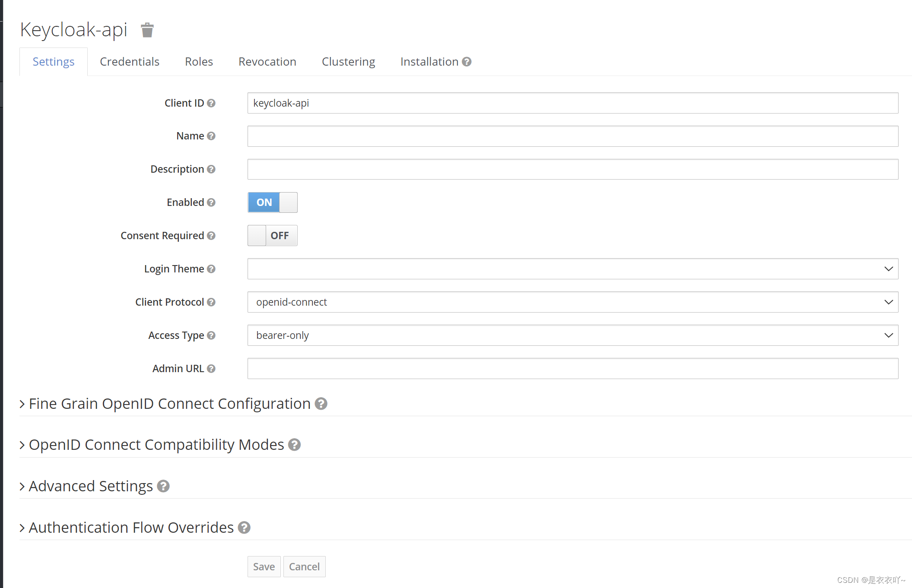
Task: Click the help icon by Authentication Flow Overrides
Action: [244, 528]
